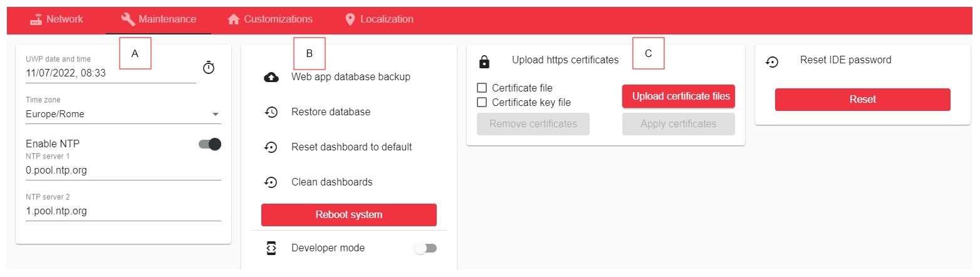
Task: Click the cloud upload database backup icon
Action: point(271,77)
